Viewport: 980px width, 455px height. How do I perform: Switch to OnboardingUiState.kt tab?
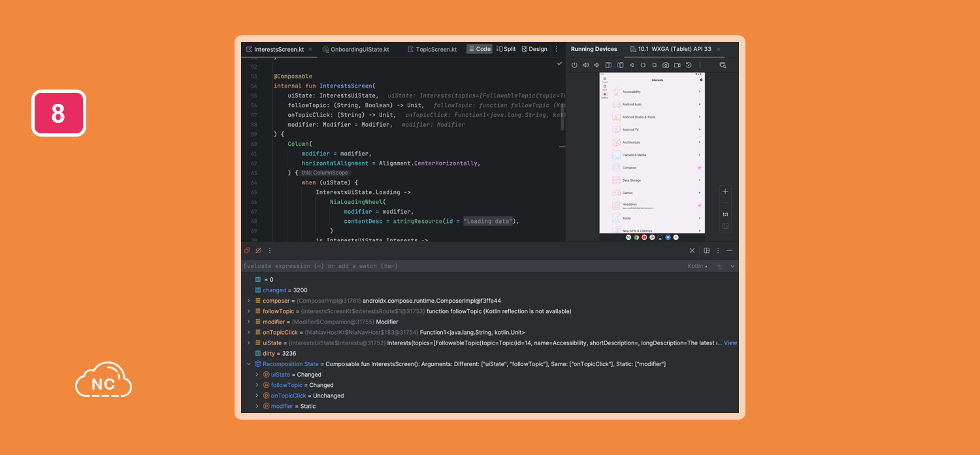pyautogui.click(x=355, y=49)
